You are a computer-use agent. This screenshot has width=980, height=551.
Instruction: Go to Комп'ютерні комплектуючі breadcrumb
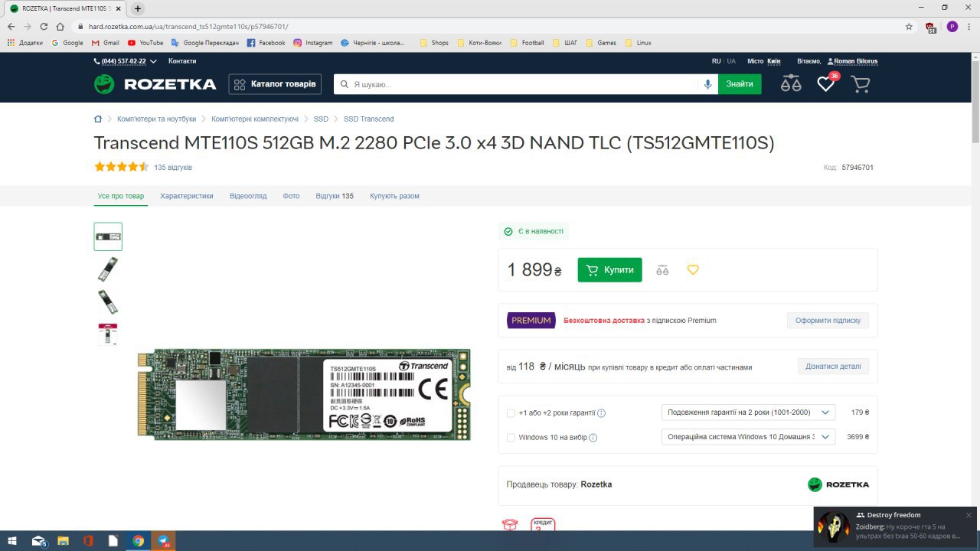click(255, 119)
